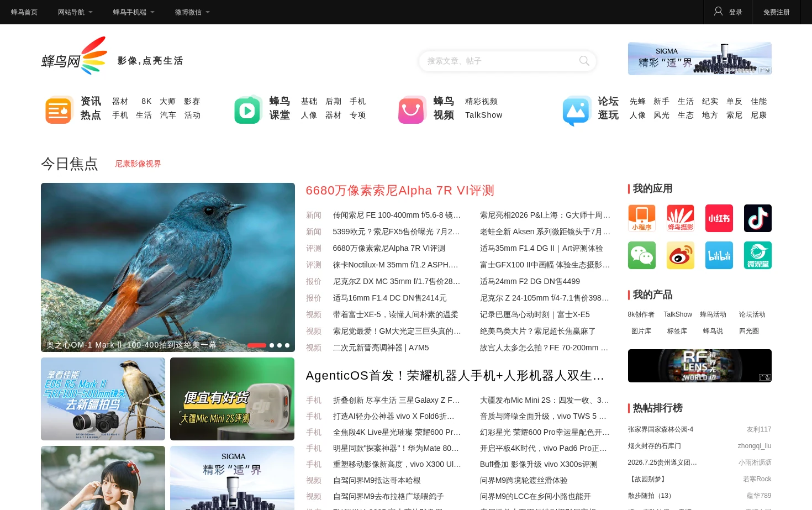The image size is (812, 510).
Task: Select the last carousel dot
Action: tap(287, 345)
